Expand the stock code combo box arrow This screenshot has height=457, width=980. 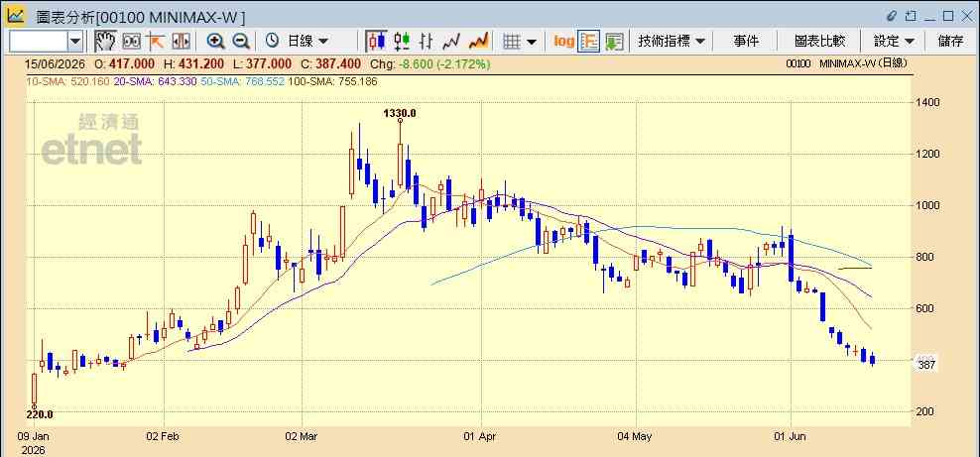pos(75,42)
